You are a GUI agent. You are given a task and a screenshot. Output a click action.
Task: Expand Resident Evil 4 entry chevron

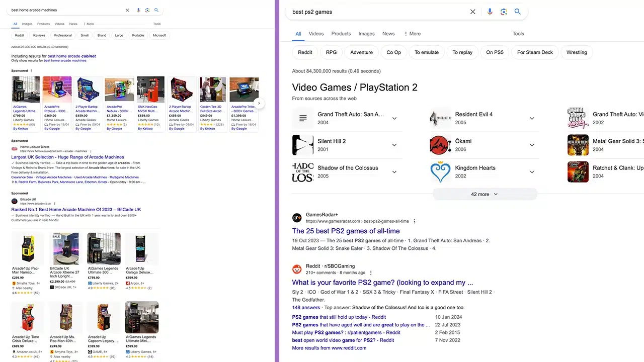click(x=532, y=118)
